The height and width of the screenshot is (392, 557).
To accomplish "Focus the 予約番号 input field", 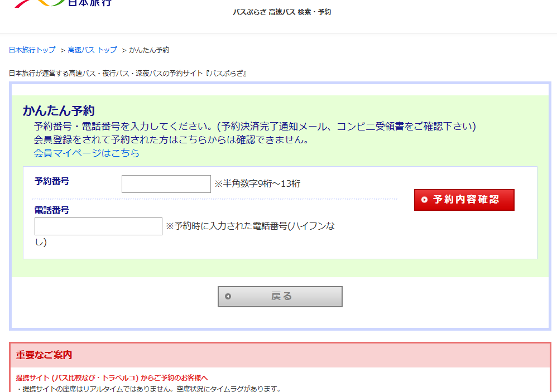I will [166, 184].
